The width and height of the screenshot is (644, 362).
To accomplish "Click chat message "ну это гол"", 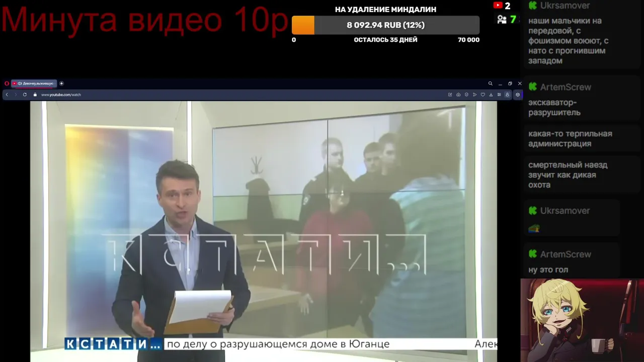I will pos(548,270).
